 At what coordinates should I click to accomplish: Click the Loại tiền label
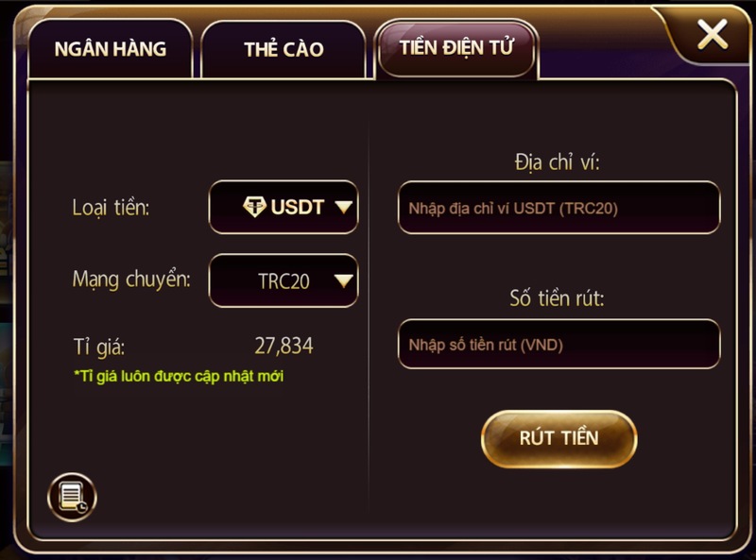[111, 208]
